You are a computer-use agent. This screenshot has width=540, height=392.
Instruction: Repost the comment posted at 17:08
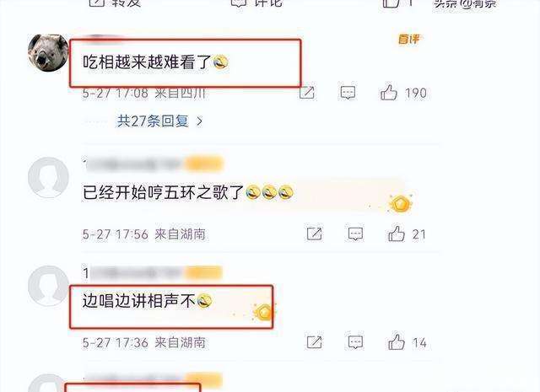(x=306, y=93)
